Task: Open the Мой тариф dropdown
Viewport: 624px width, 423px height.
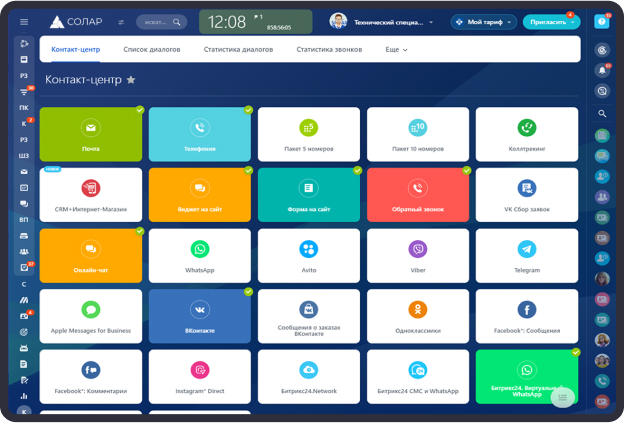Action: tap(484, 22)
